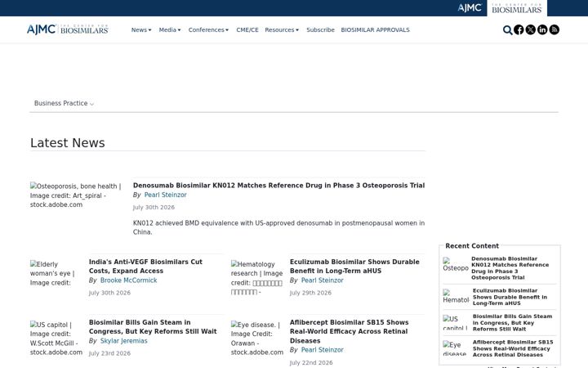Image resolution: width=588 pixels, height=368 pixels.
Task: Expand the Business Practice dropdown
Action: coord(64,103)
